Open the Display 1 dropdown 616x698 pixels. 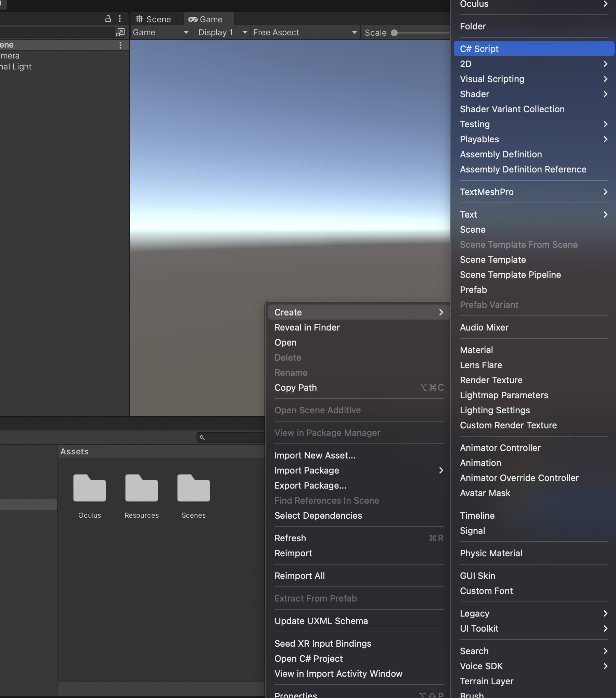pos(221,32)
